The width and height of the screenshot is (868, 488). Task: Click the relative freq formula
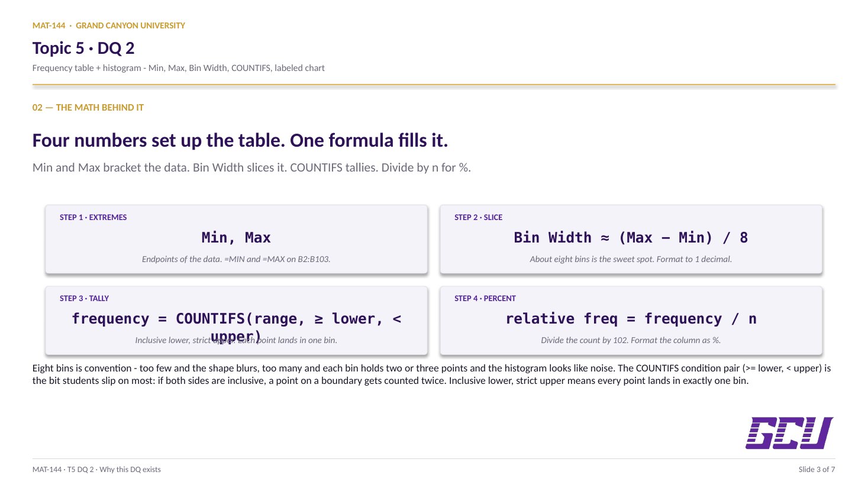coord(631,319)
